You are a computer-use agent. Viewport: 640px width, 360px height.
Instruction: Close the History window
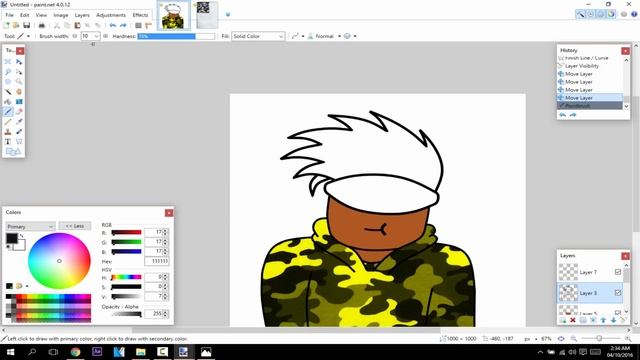click(625, 51)
